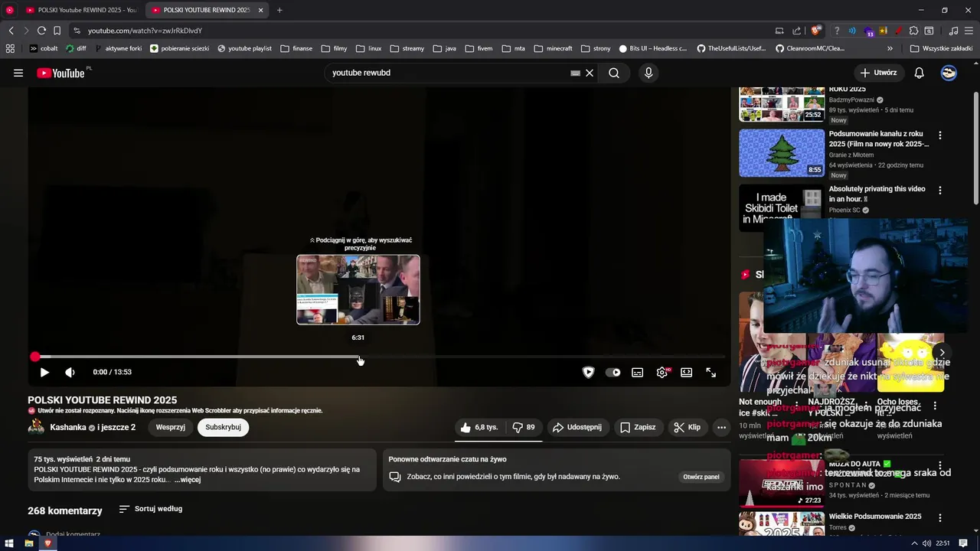Open the Kashanka channel name link
980x551 pixels.
click(x=67, y=427)
